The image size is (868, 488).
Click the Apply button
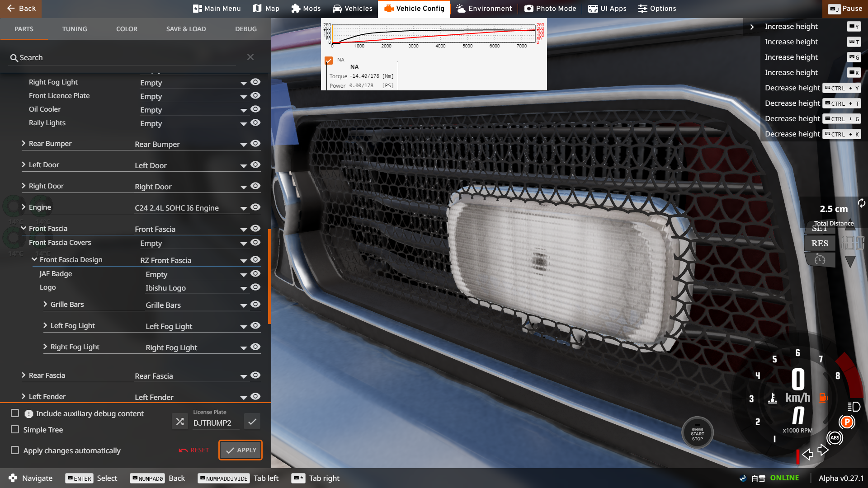(241, 450)
